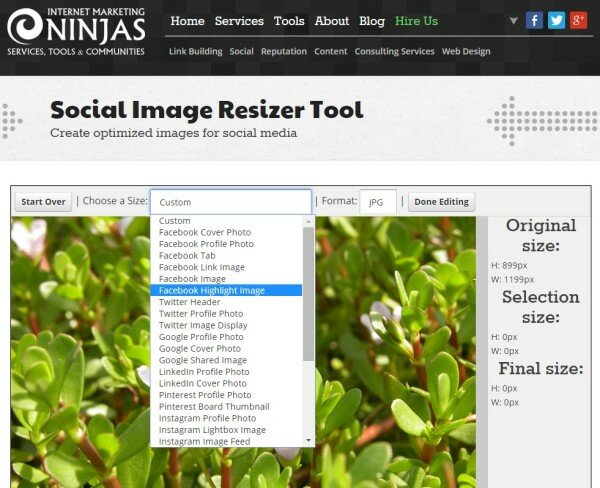Click the vertical scrollbar beside the image

482,352
